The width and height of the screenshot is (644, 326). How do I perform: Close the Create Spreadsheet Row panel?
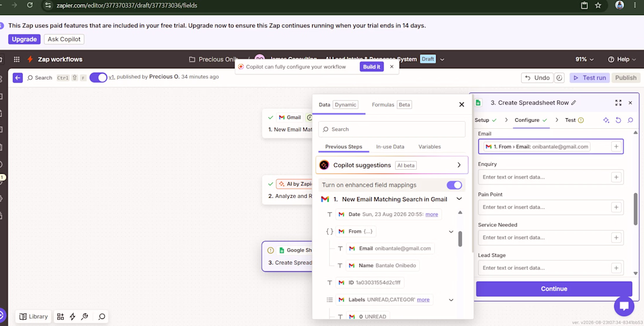(x=631, y=102)
